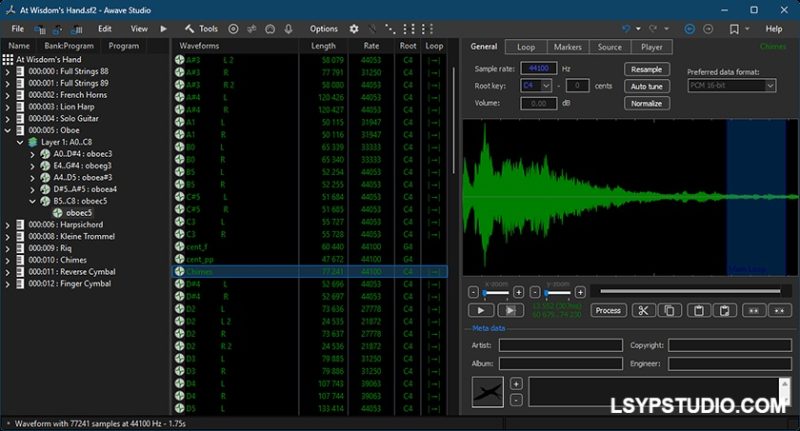800x431 pixels.
Task: Expand the 000:000 Full Strings 88 instrument
Action: click(x=7, y=72)
